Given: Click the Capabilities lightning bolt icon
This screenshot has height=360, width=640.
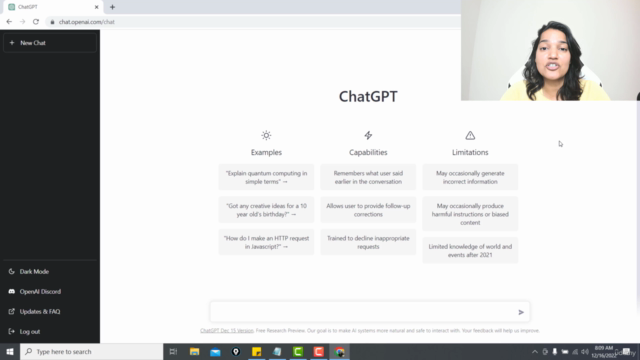Looking at the screenshot, I should pyautogui.click(x=368, y=136).
